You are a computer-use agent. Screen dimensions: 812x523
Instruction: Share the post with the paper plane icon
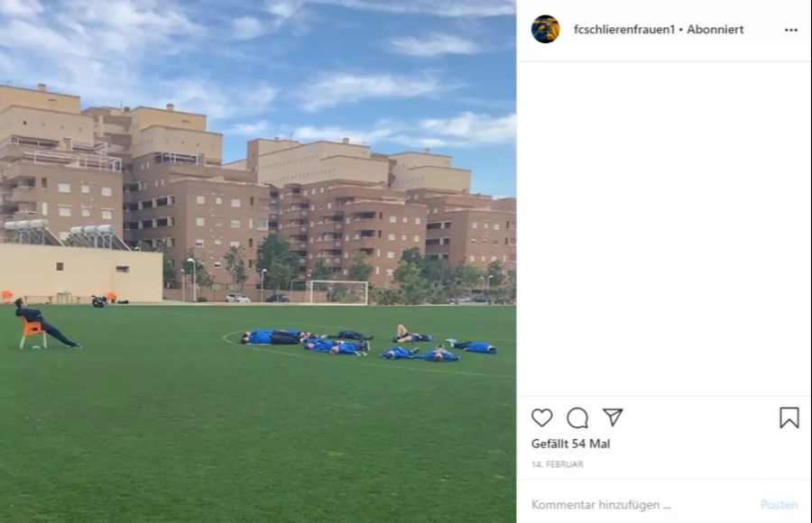tap(613, 417)
